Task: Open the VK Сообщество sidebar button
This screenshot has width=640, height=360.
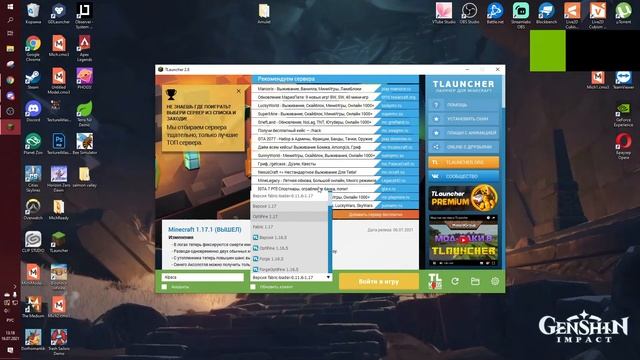Action: 463,176
